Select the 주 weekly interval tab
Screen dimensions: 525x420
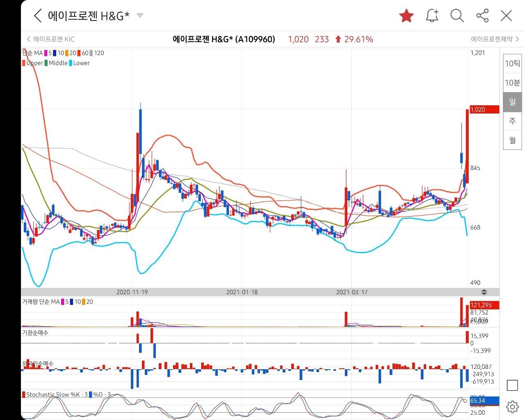click(x=512, y=121)
